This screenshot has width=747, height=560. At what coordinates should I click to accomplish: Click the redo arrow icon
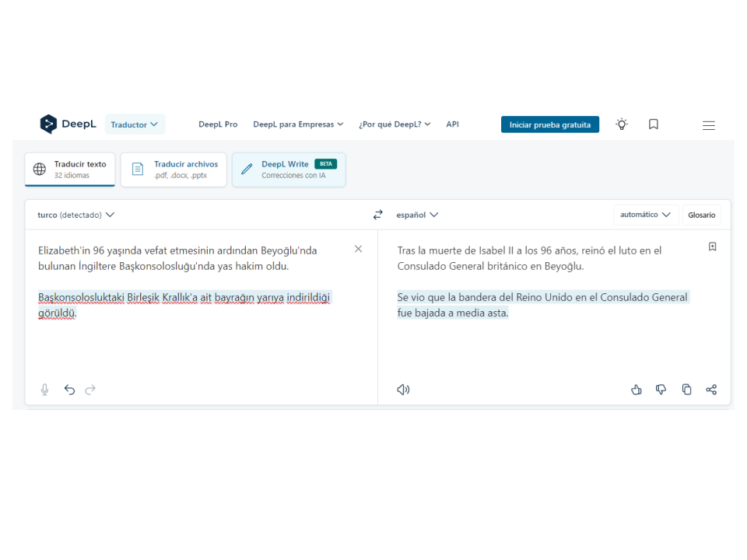pyautogui.click(x=90, y=390)
